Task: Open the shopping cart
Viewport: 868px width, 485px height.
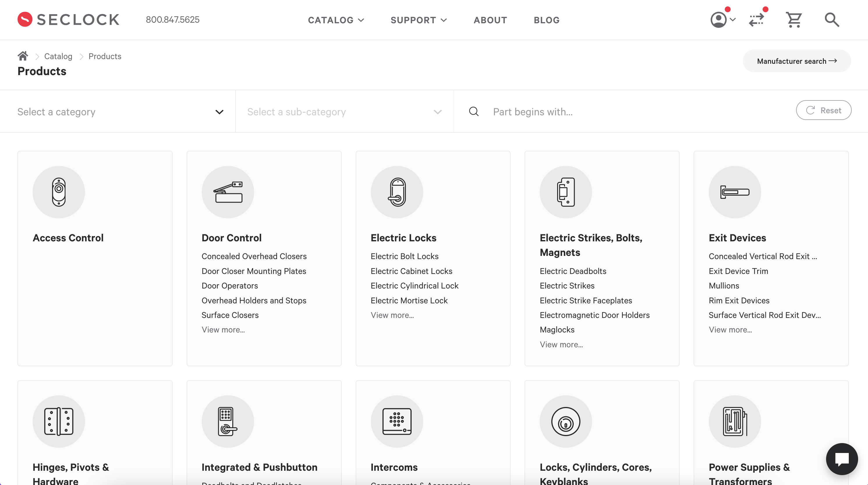Action: [x=794, y=20]
